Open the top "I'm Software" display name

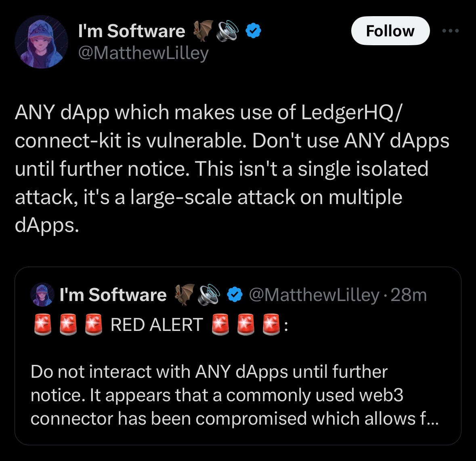(x=132, y=31)
